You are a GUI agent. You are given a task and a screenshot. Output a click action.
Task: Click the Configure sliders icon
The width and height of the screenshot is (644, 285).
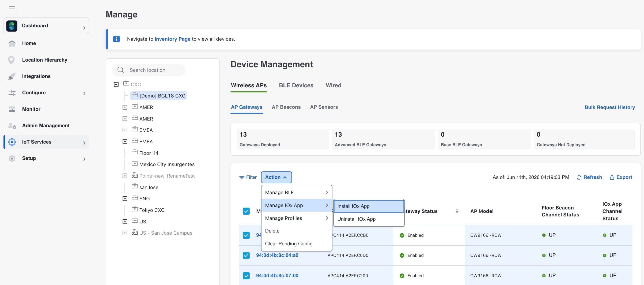[12, 93]
